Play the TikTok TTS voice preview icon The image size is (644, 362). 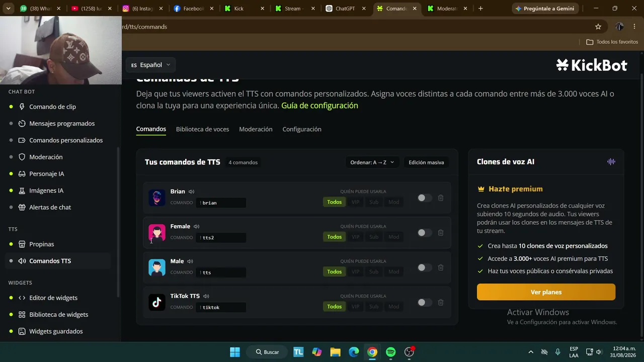coord(206,297)
